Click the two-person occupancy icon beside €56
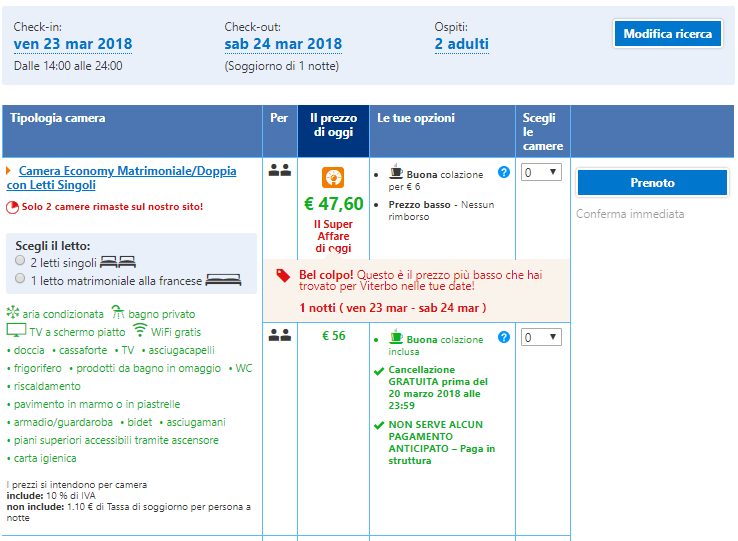Image resolution: width=738 pixels, height=541 pixels. [x=280, y=335]
